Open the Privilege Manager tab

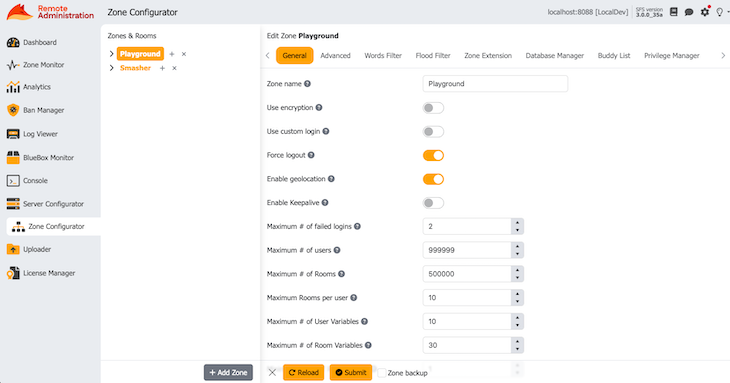672,55
